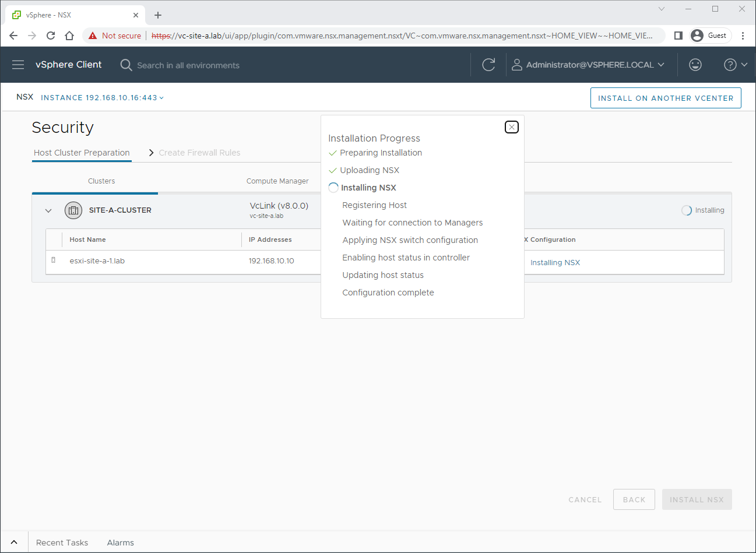
Task: Select the Host Cluster Preparation step
Action: click(x=82, y=153)
